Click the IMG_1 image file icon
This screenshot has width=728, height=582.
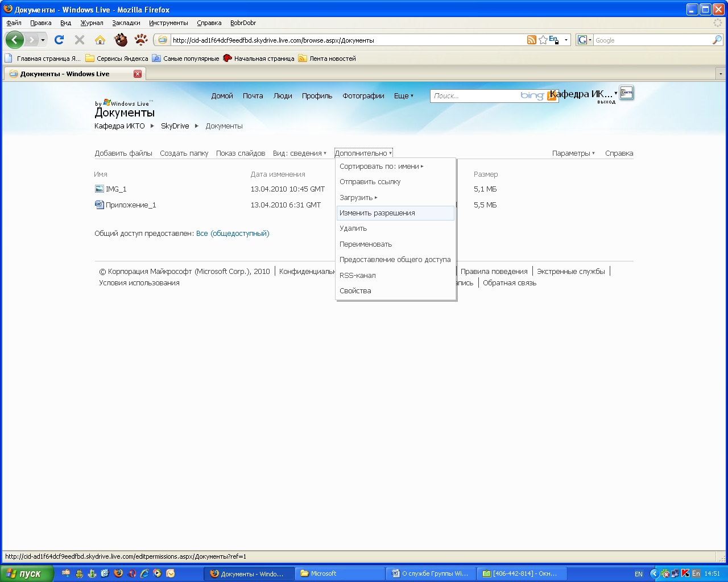pyautogui.click(x=100, y=189)
